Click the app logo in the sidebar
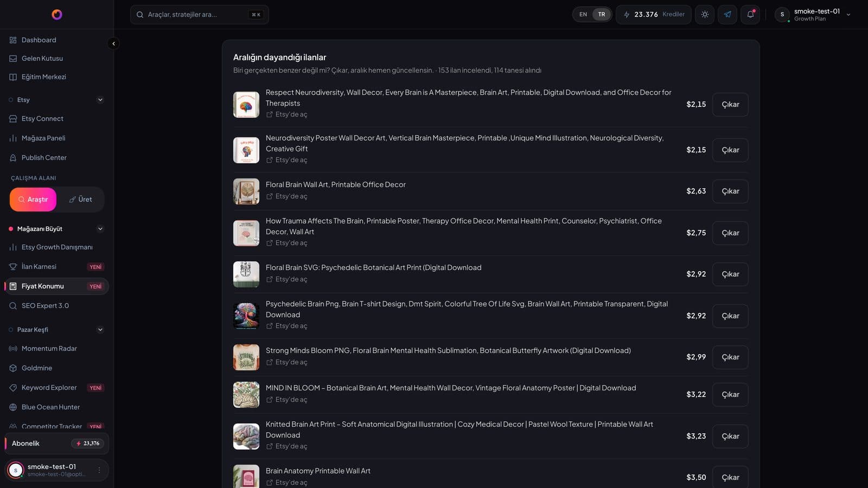 [x=57, y=15]
